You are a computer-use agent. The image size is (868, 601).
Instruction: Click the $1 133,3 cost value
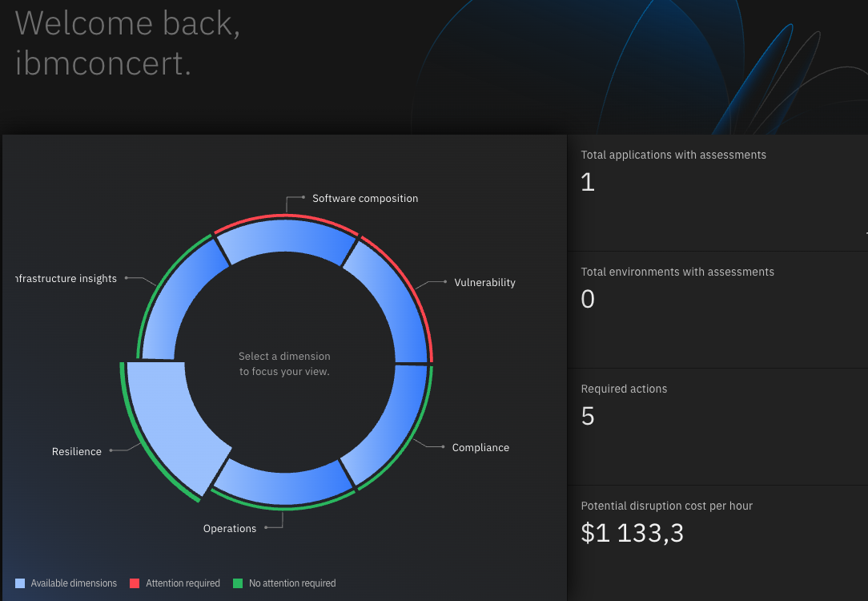[632, 534]
